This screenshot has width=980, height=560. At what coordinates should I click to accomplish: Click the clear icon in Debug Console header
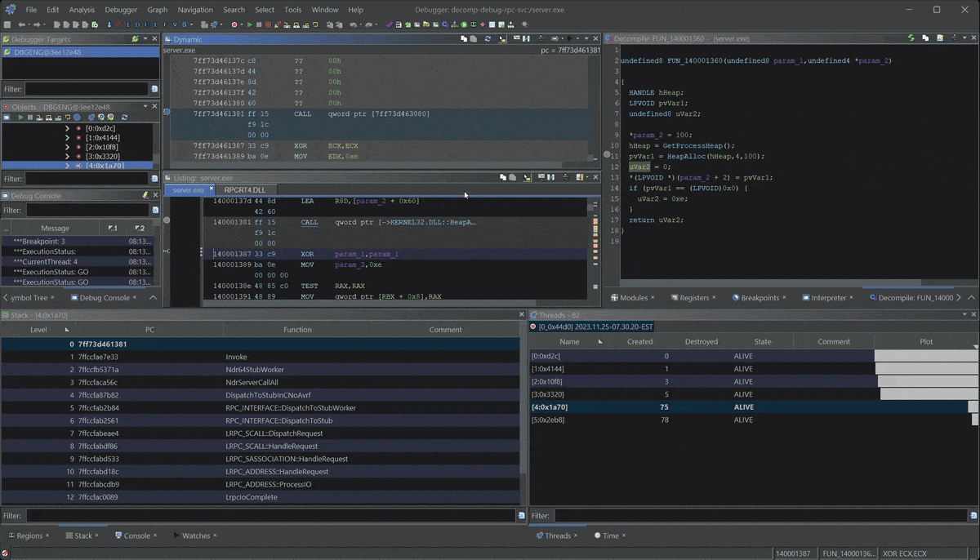click(x=145, y=196)
